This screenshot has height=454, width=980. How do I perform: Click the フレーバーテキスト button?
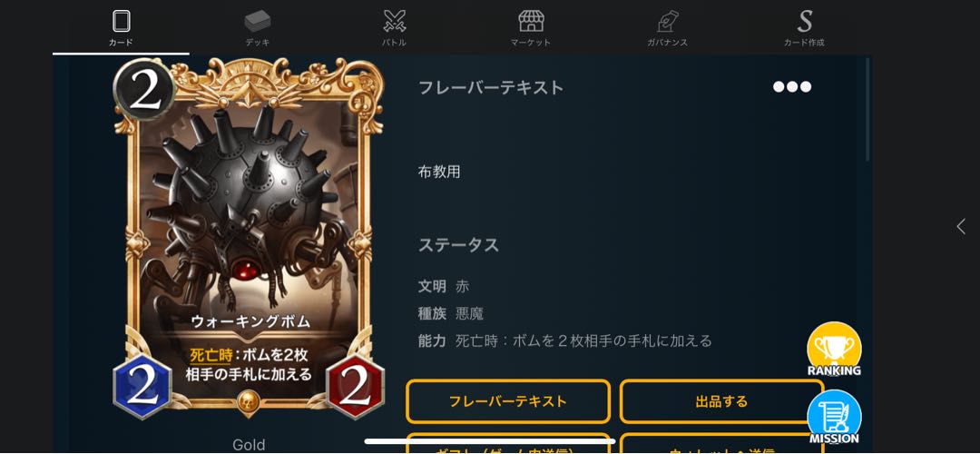click(507, 400)
